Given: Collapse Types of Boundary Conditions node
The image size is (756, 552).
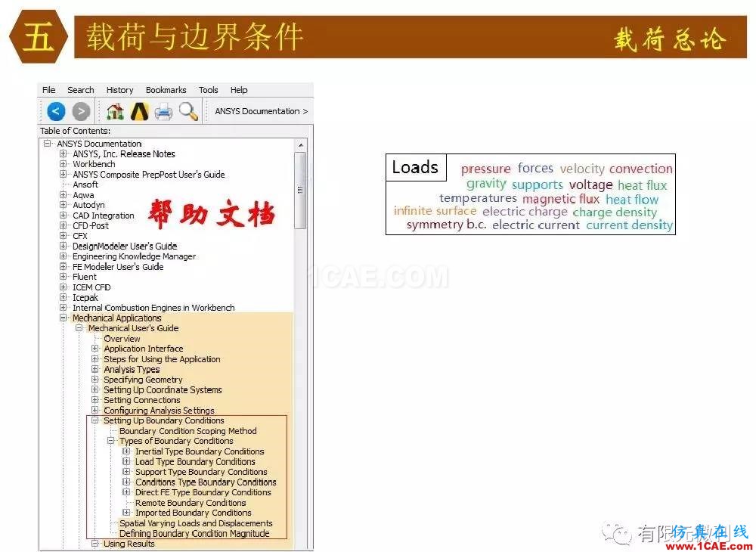Looking at the screenshot, I should 111,441.
